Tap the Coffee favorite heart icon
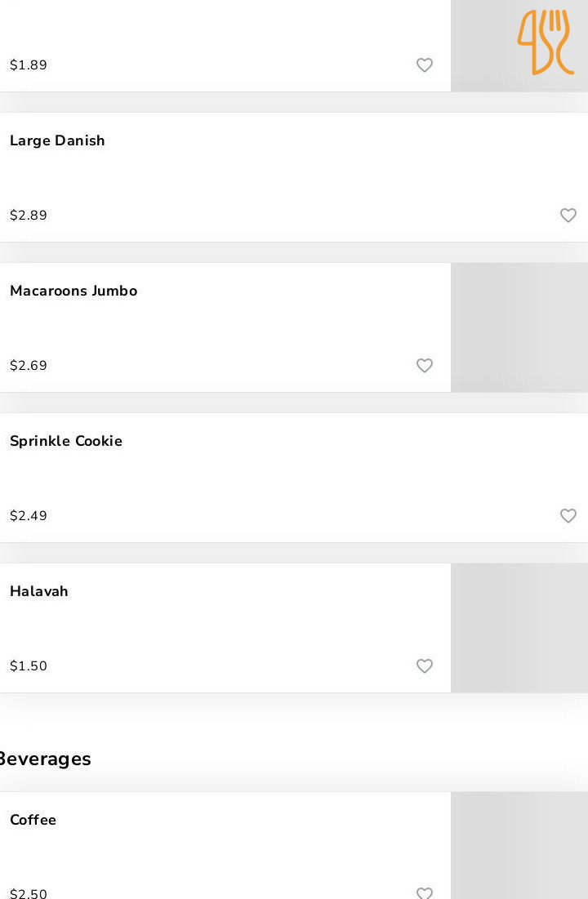 [x=425, y=893]
